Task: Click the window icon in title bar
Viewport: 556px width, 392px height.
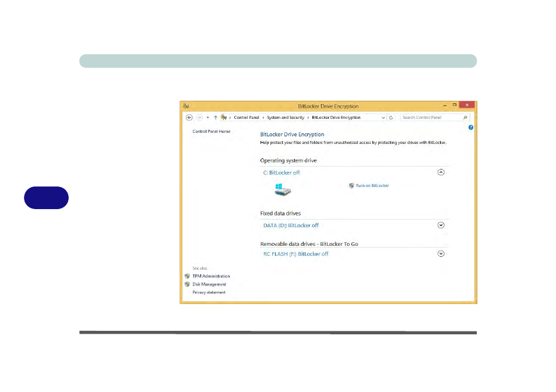Action: [186, 106]
